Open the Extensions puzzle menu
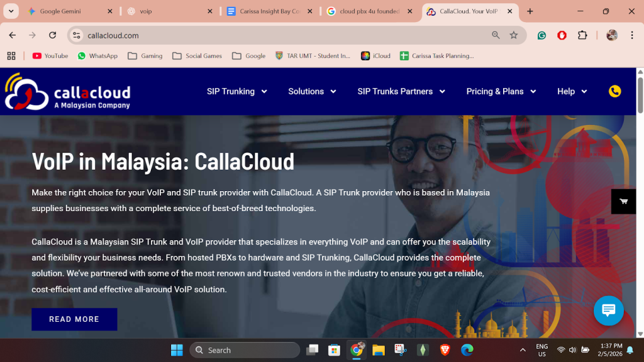644x362 pixels. pos(582,35)
